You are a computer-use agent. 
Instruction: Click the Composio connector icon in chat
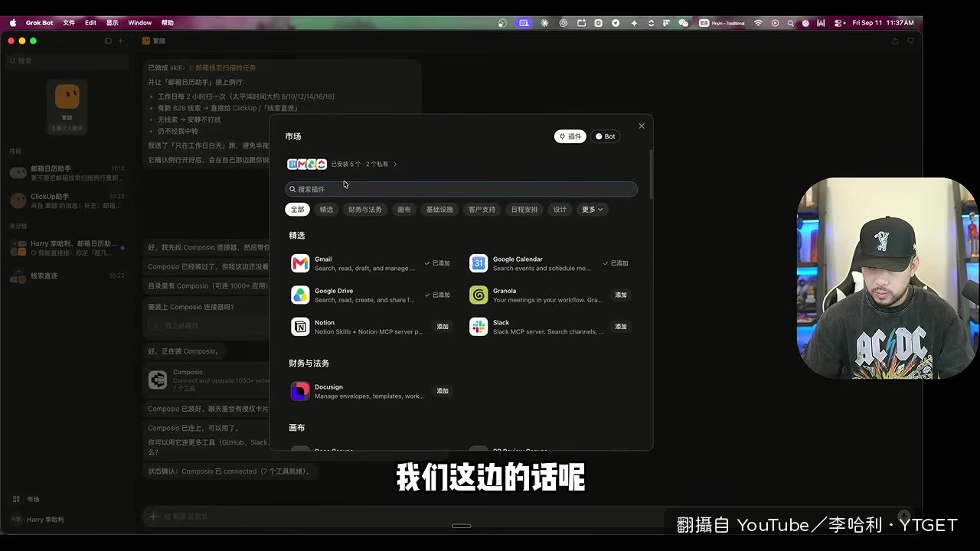(158, 380)
